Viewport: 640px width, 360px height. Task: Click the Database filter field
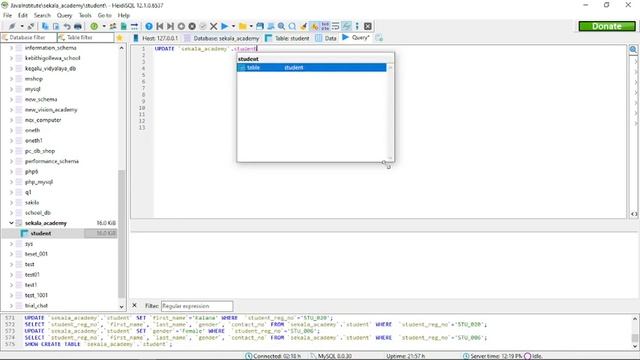(29, 38)
